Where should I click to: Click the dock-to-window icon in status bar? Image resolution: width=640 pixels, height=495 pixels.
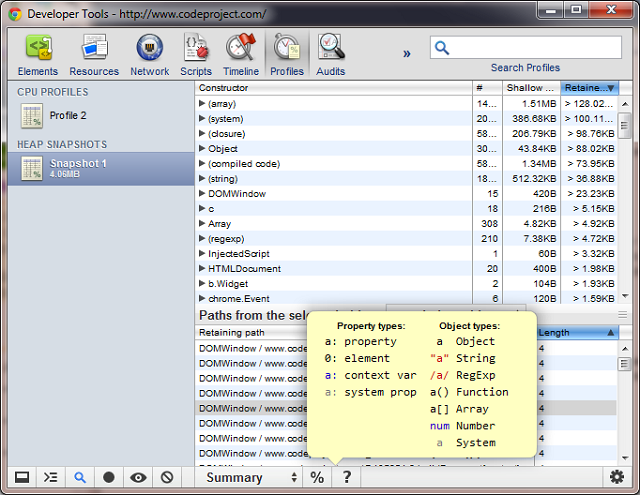[22, 477]
